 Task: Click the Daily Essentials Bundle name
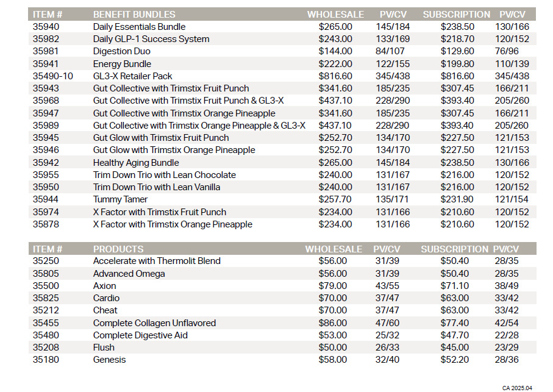pos(139,27)
